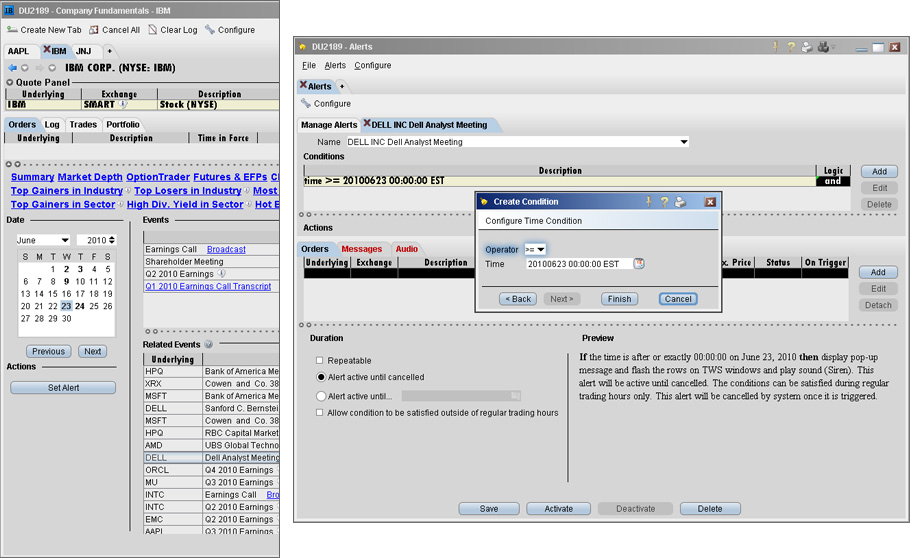
Task: Add a new Alerts tab with plus
Action: [x=342, y=86]
